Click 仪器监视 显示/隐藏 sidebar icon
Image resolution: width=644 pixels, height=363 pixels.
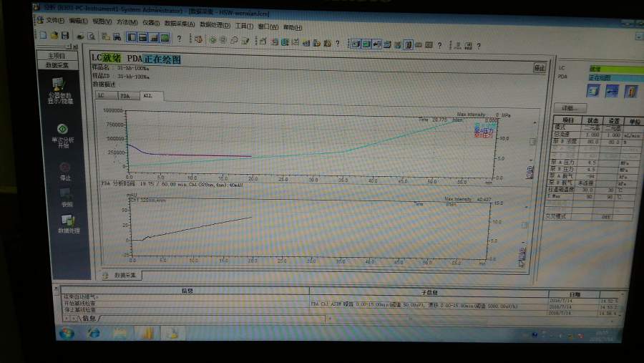60,91
